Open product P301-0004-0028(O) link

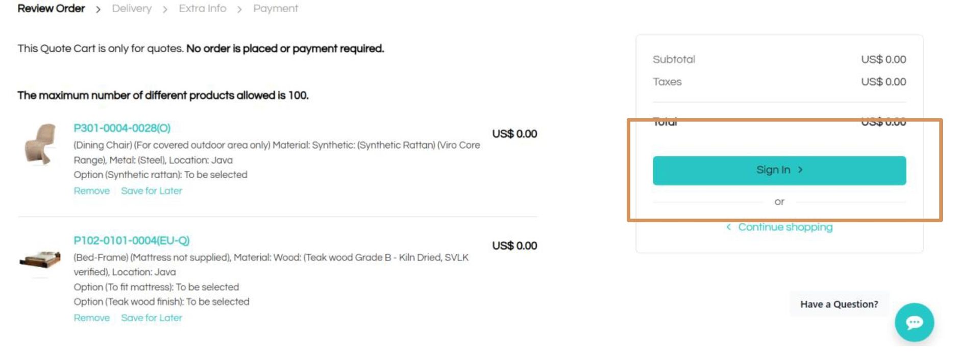pos(122,128)
